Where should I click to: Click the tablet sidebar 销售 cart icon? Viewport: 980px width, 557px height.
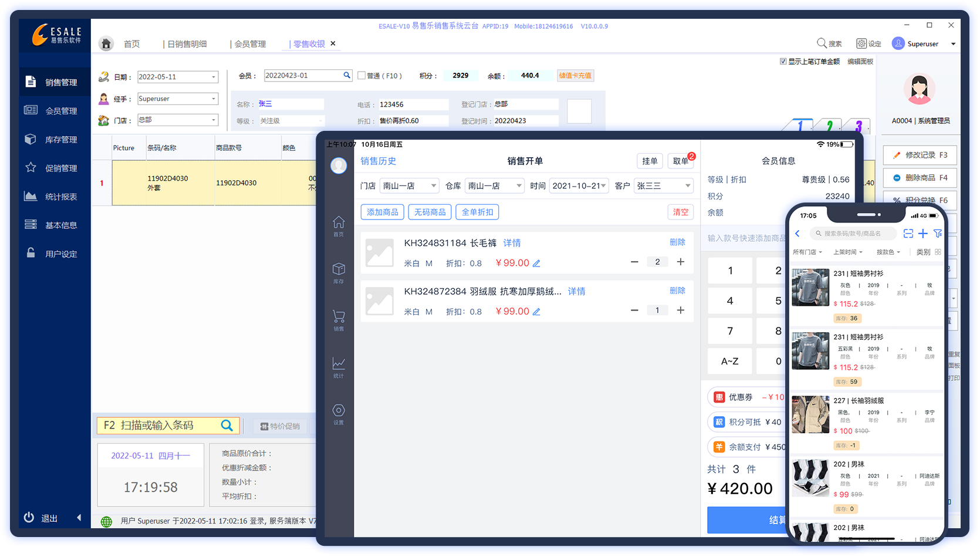(x=339, y=317)
